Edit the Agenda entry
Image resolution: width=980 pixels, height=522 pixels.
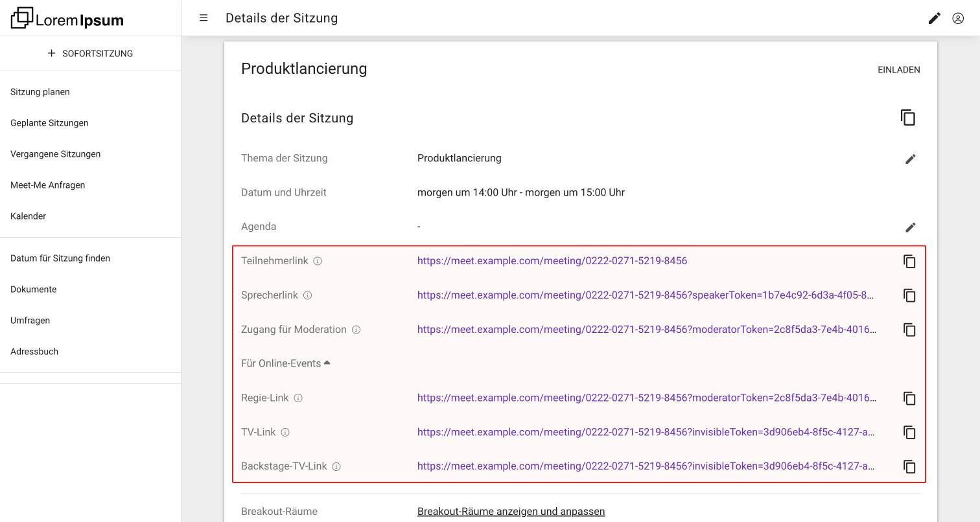(x=911, y=227)
